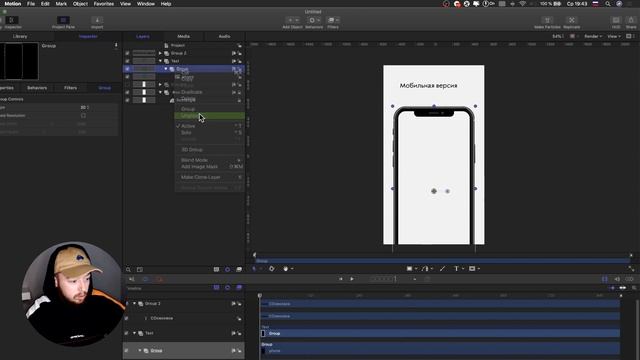Toggle lock on Project row
Screen dimensions: 640x360
(x=240, y=45)
